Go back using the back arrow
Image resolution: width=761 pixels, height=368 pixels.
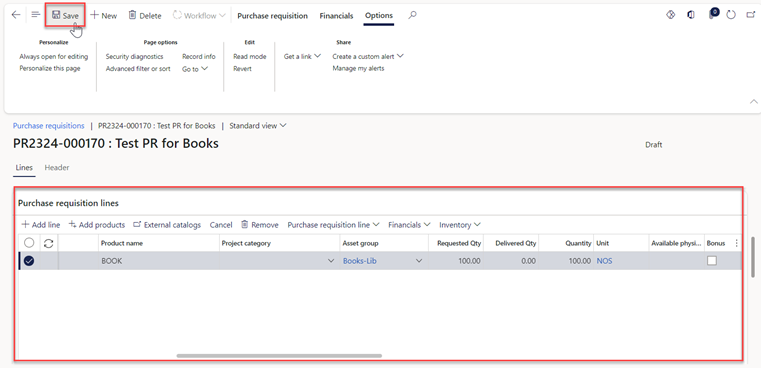pyautogui.click(x=16, y=15)
